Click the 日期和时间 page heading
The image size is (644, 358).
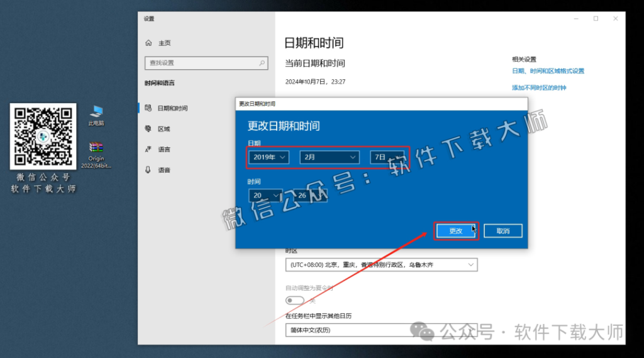click(314, 43)
